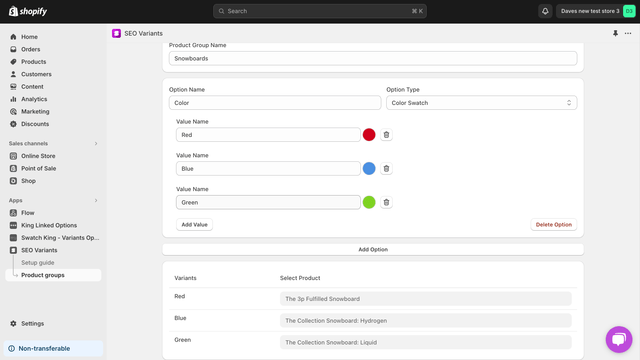Open the red color swatch picker

369,135
